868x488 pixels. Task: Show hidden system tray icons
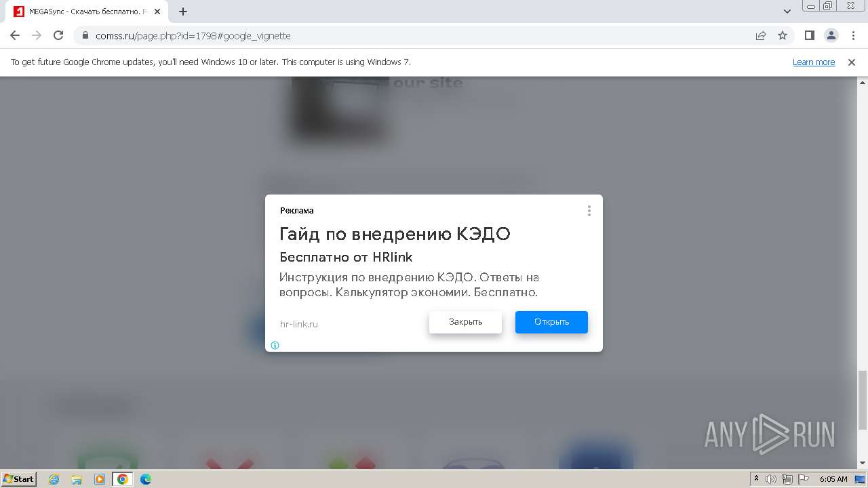coord(756,479)
